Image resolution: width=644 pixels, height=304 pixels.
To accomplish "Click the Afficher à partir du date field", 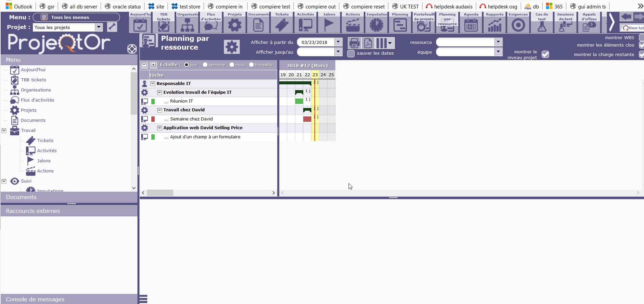I will (316, 42).
